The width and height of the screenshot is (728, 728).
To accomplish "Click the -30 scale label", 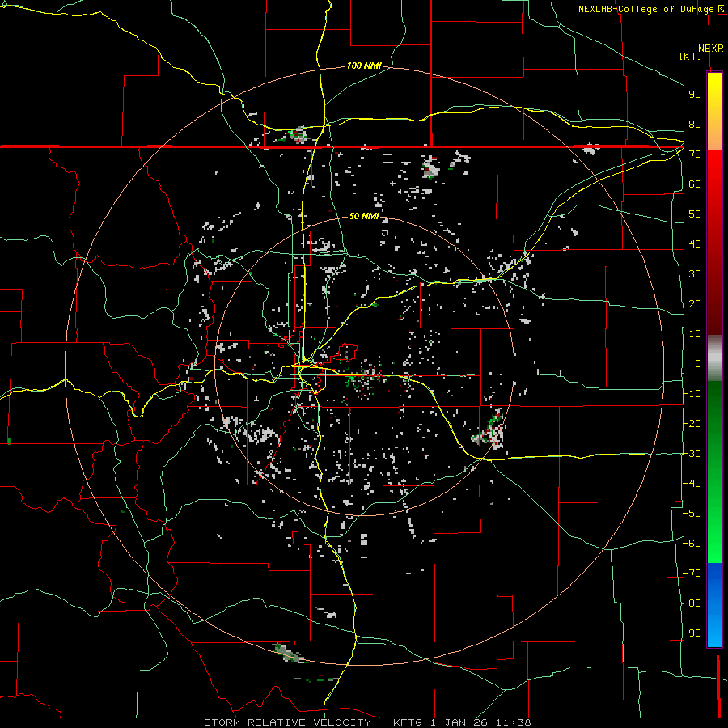I will (x=692, y=454).
